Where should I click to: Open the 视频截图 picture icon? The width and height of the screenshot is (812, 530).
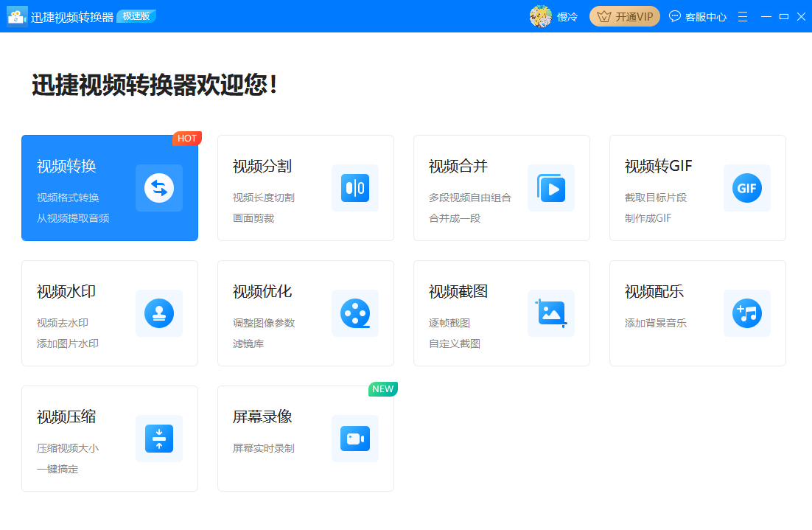click(x=551, y=313)
